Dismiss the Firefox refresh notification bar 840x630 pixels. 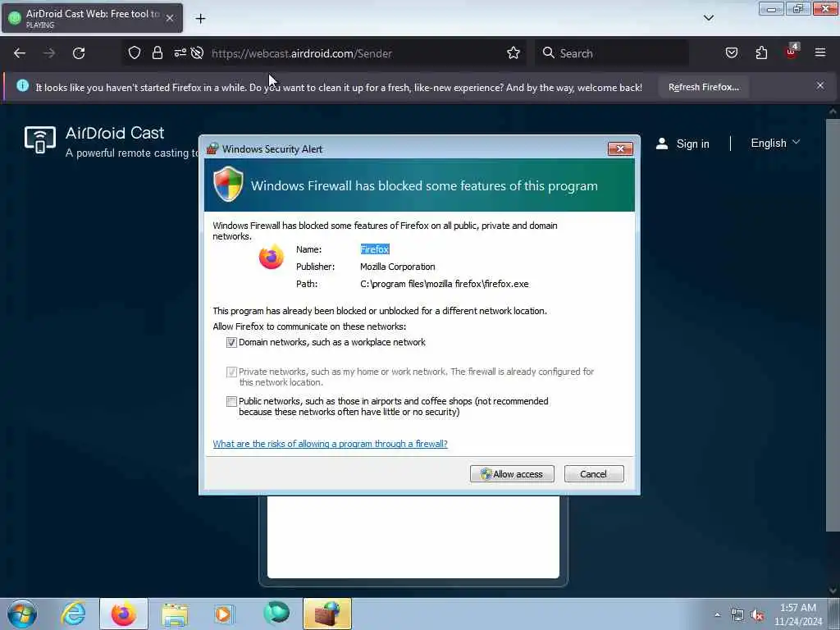(x=820, y=85)
